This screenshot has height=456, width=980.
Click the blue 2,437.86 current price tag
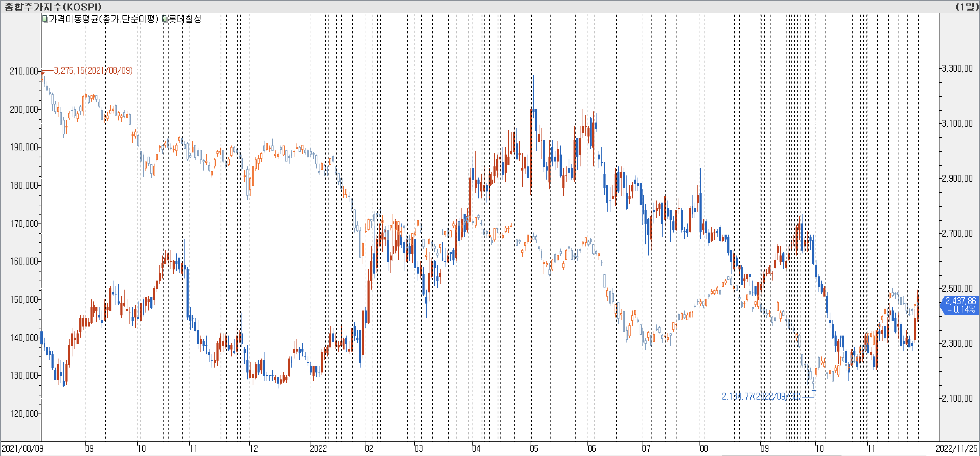coord(961,305)
